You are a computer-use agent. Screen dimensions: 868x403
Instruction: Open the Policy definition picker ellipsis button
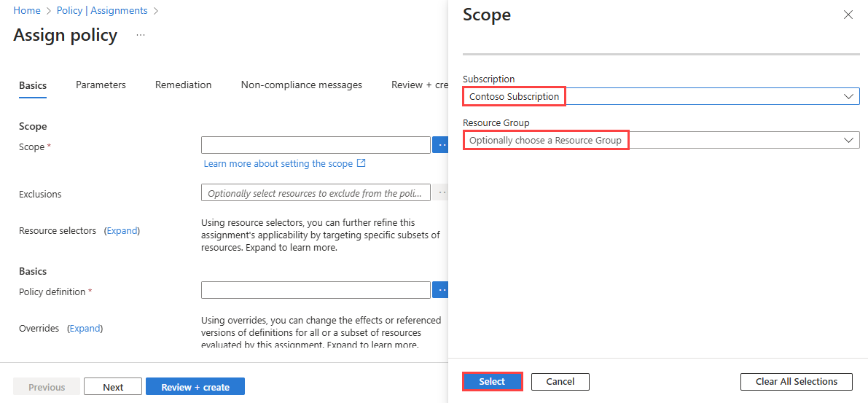pos(440,290)
